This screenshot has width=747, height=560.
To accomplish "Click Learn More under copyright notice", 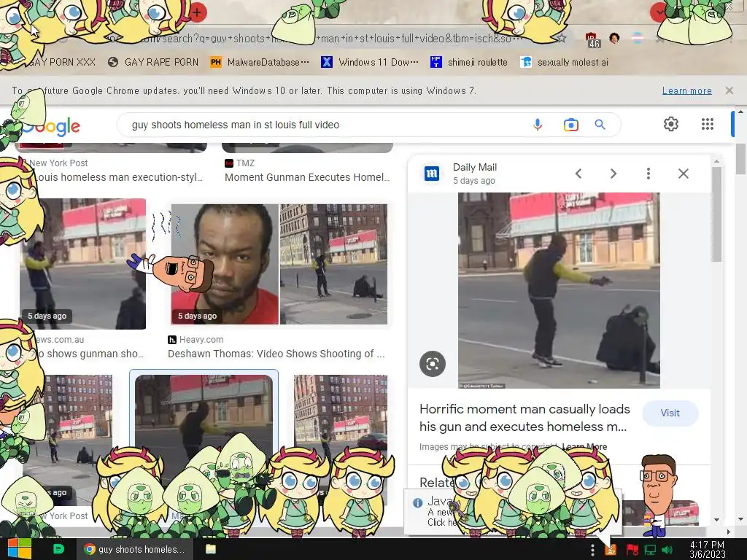I will pos(584,447).
